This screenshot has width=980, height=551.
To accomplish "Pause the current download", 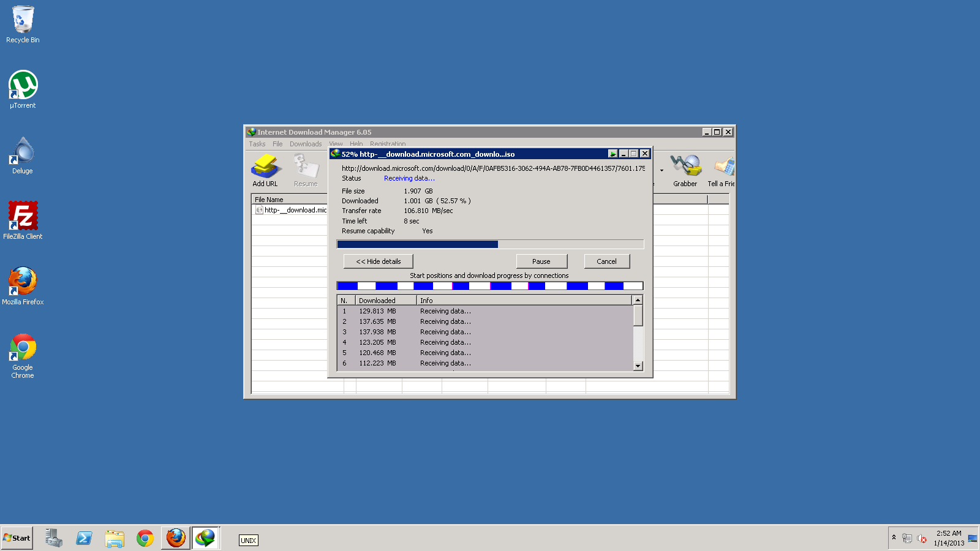I will 541,261.
